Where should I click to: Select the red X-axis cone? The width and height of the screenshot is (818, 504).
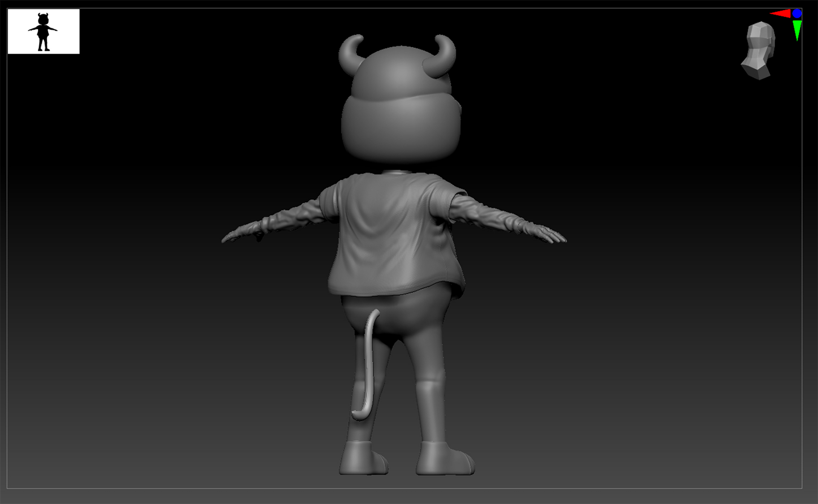pyautogui.click(x=781, y=14)
